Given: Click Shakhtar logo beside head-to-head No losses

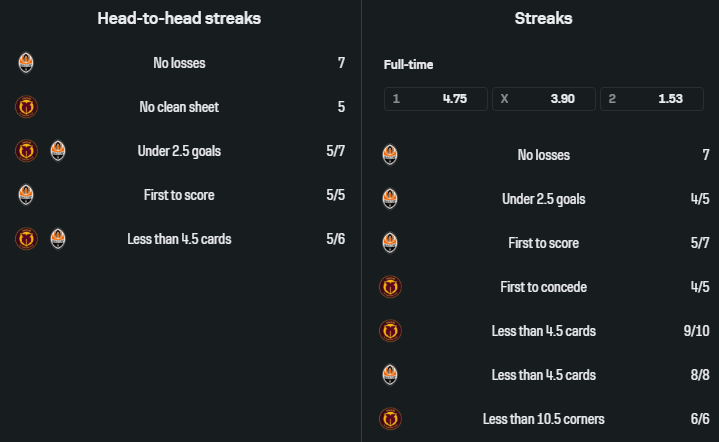Looking at the screenshot, I should 26,63.
